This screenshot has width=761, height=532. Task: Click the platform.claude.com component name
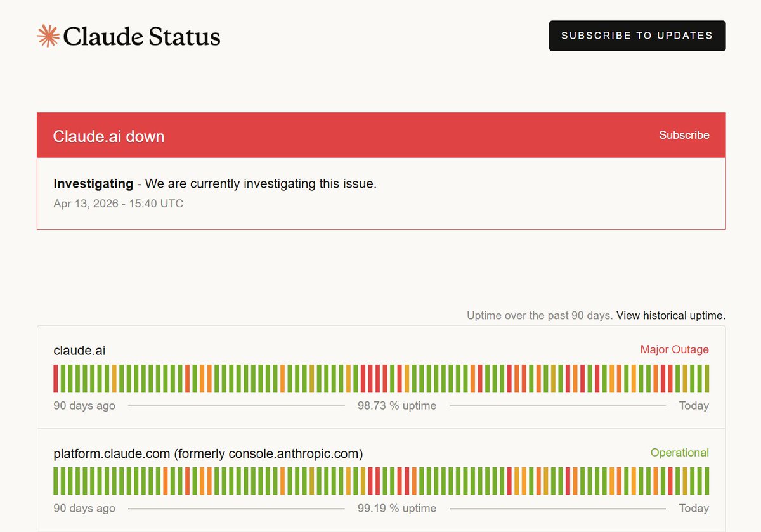pos(208,453)
